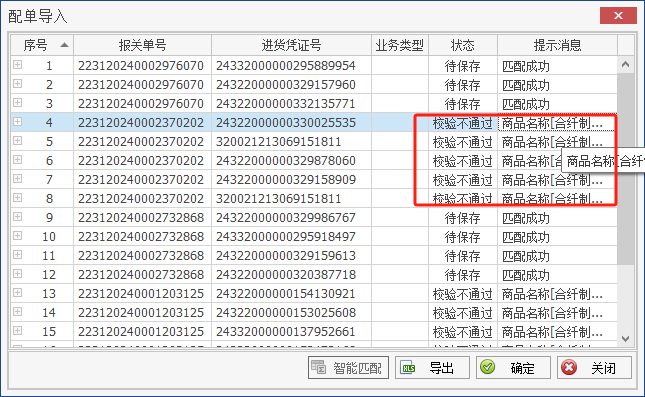Click row 12 status 待保存
Image resolution: width=645 pixels, height=397 pixels.
pos(463,274)
